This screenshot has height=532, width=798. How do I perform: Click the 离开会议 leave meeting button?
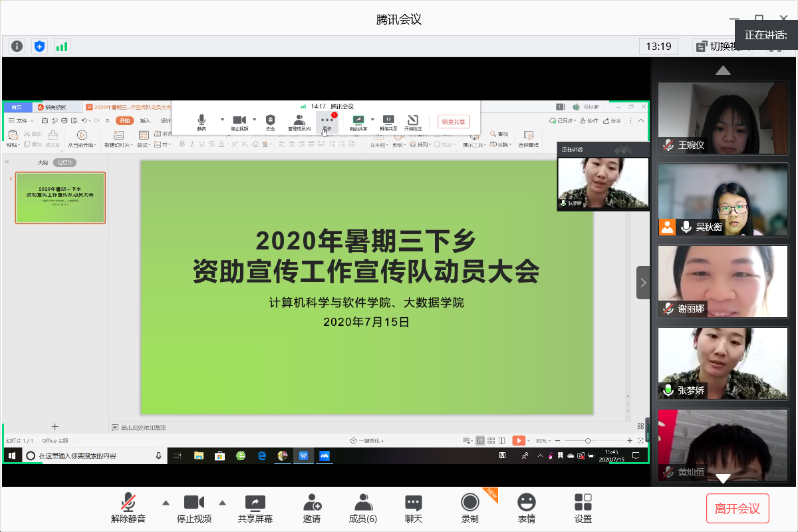point(737,509)
